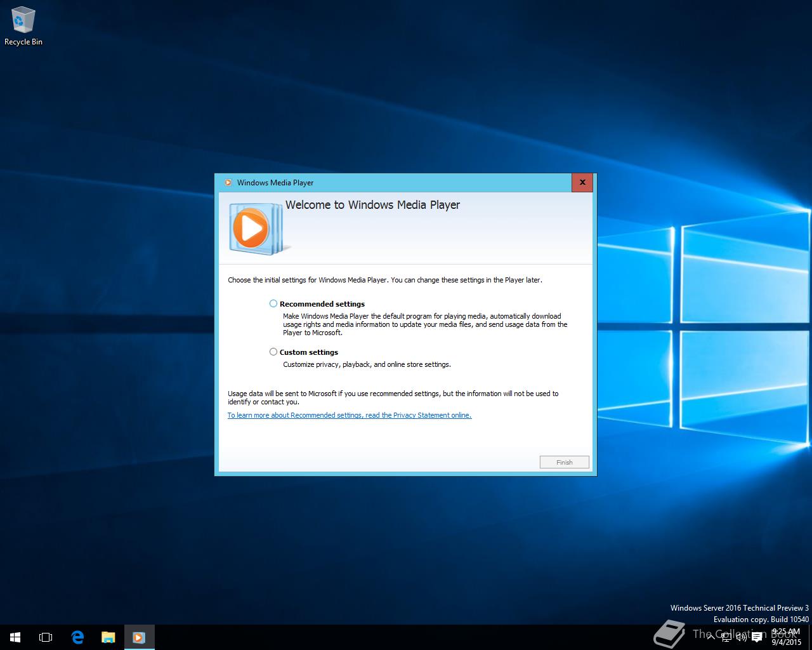Open Task View from the taskbar
The height and width of the screenshot is (650, 812).
46,637
